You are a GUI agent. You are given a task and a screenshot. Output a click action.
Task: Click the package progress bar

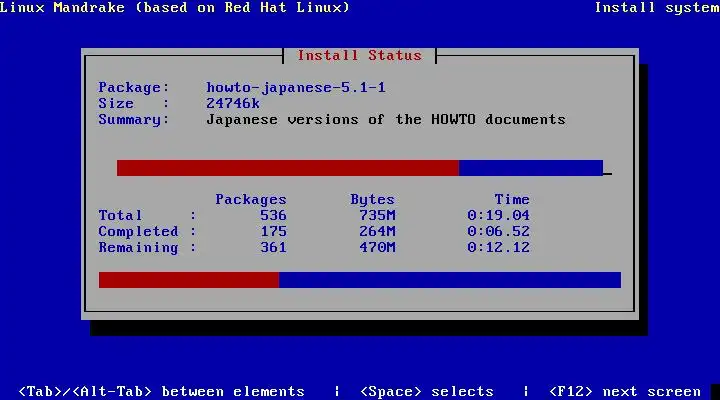(360, 168)
